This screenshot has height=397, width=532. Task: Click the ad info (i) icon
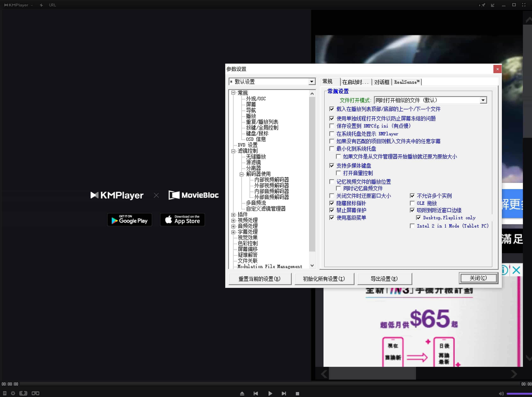tap(505, 270)
